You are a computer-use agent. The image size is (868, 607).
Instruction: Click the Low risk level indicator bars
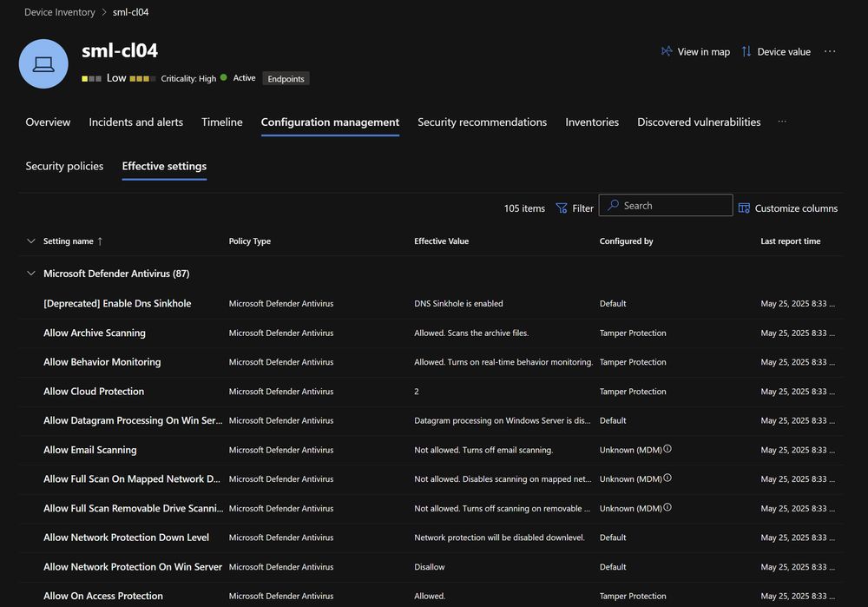[x=91, y=79]
